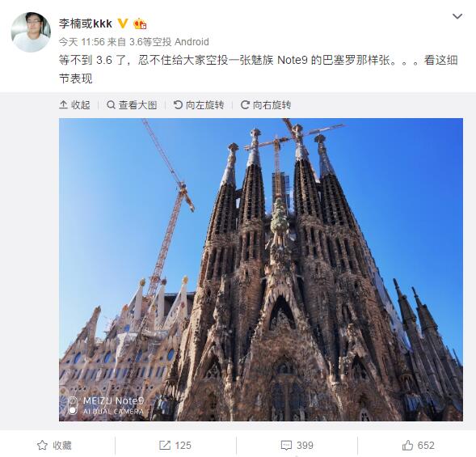Open the 3.6等空投 Android source link
Image resolution: width=476 pixels, height=457 pixels.
tap(169, 41)
